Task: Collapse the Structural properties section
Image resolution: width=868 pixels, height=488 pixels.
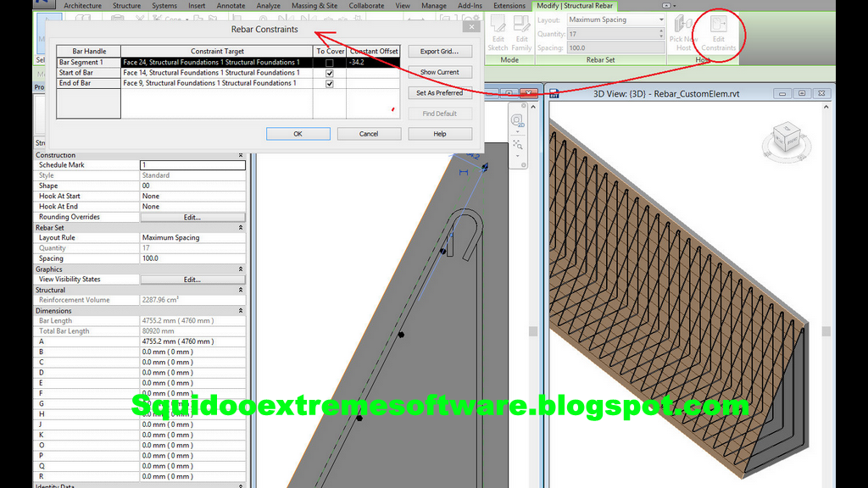Action: [x=240, y=290]
